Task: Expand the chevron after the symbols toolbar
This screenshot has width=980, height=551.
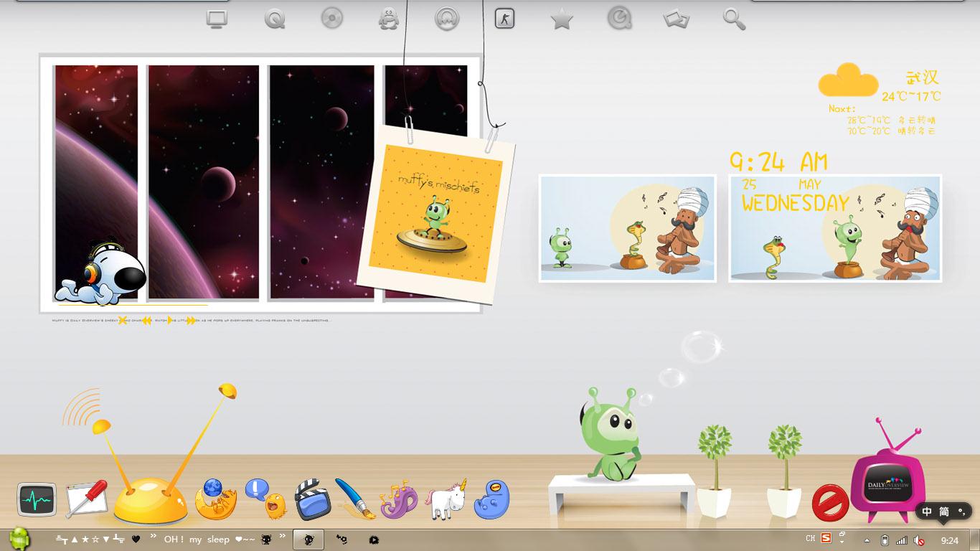Action: [x=153, y=537]
